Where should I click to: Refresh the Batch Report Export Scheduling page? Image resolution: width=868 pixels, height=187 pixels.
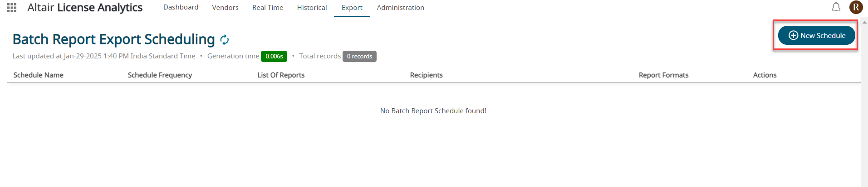point(225,40)
